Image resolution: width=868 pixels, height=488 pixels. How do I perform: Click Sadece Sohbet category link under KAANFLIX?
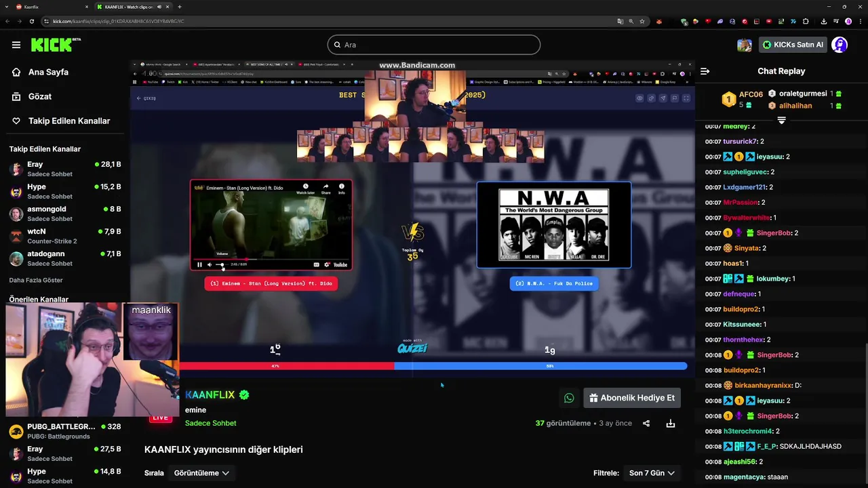pos(210,423)
